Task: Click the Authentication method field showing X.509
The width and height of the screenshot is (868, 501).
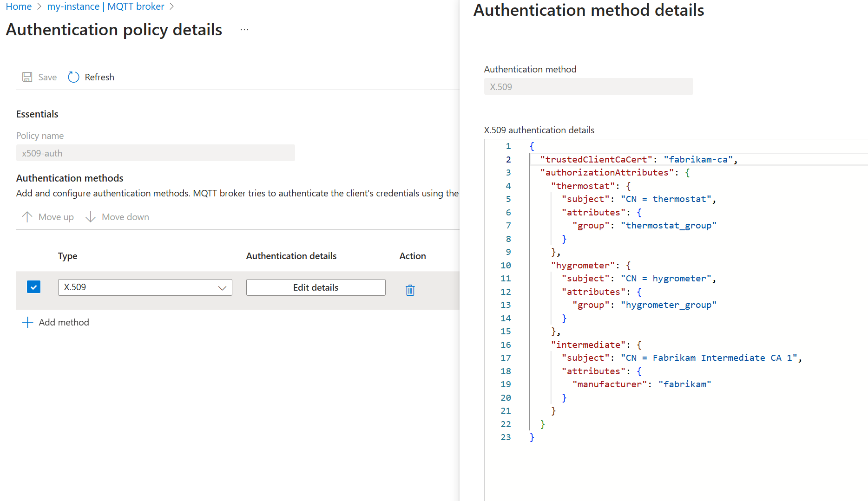Action: 588,86
